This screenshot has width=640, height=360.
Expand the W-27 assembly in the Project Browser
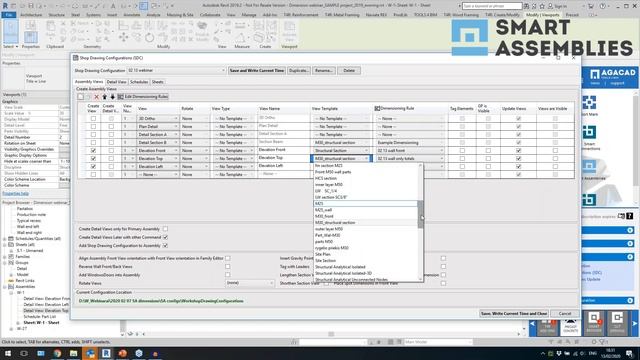point(11,329)
